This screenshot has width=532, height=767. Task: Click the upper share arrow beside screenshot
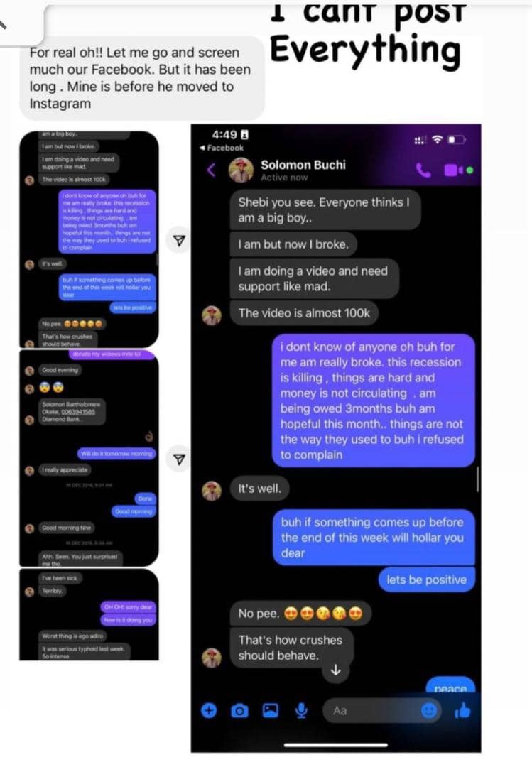click(x=180, y=240)
